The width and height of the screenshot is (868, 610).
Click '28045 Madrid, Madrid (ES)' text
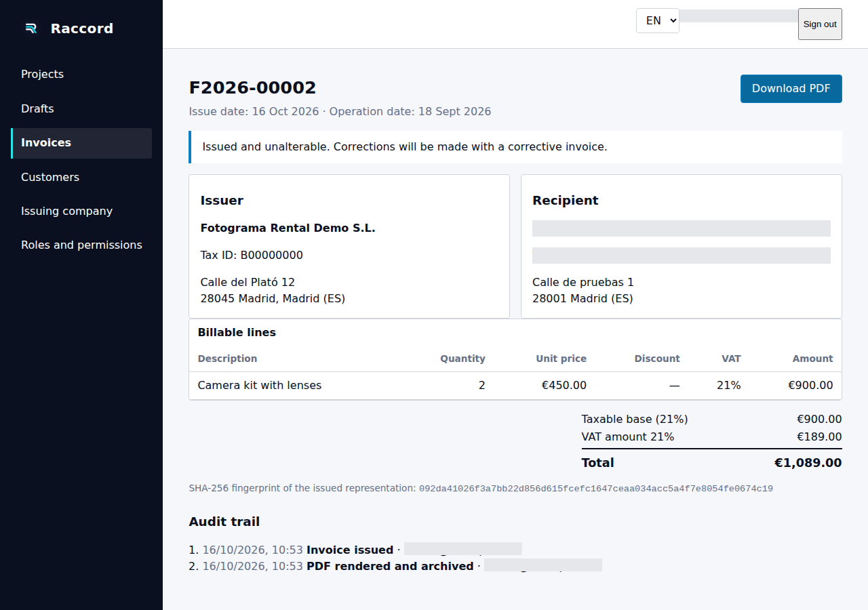click(x=273, y=299)
